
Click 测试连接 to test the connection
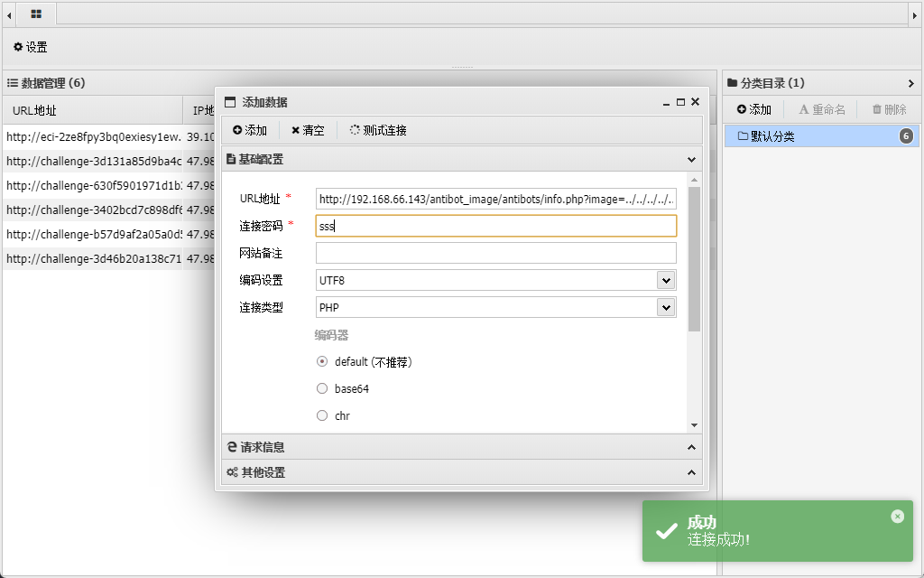click(x=378, y=130)
